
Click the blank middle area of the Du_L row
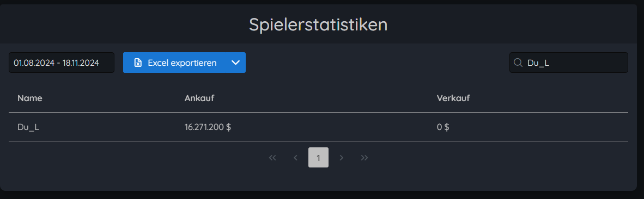coord(329,127)
